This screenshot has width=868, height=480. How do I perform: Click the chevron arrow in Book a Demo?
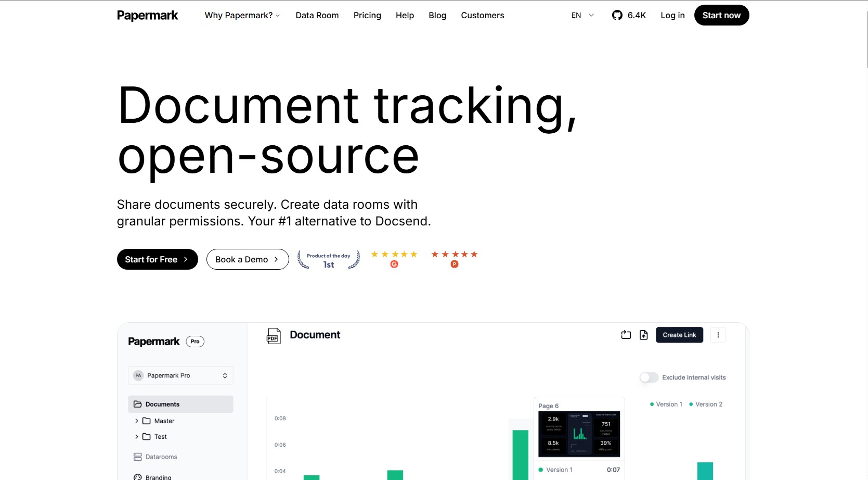[x=276, y=259]
